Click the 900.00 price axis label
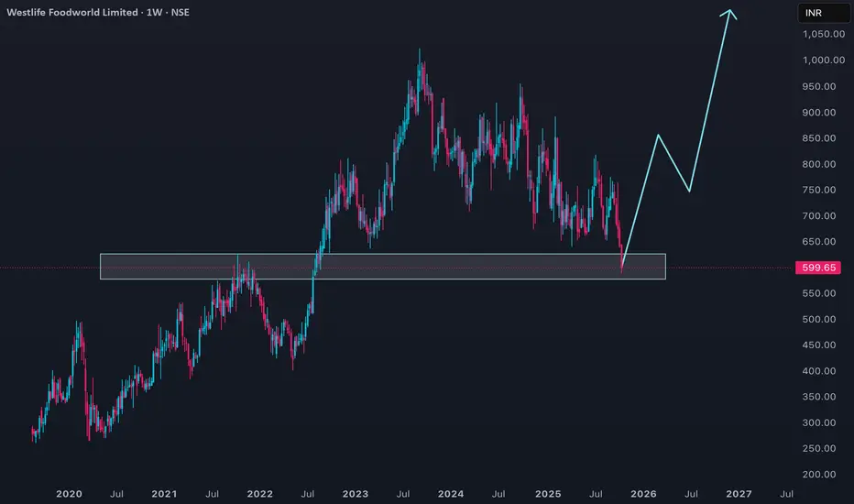The width and height of the screenshot is (854, 504). 818,112
